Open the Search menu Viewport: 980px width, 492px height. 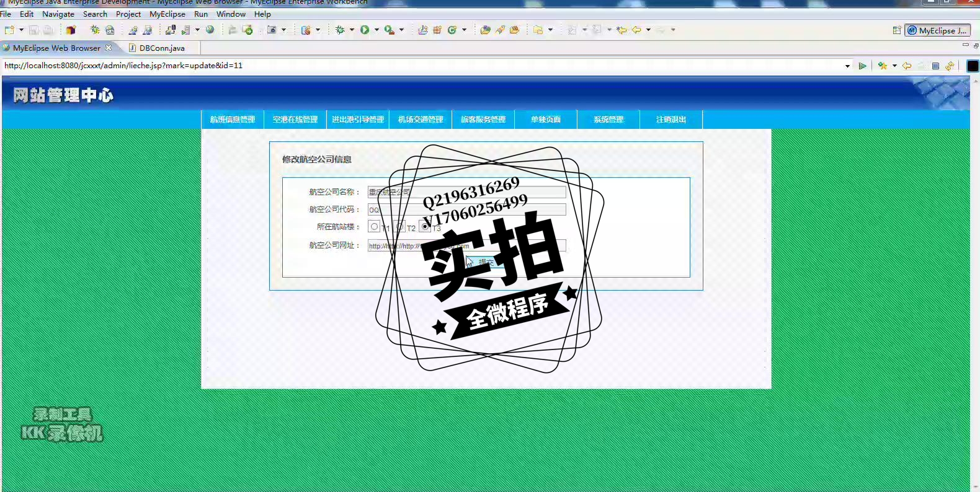[x=95, y=14]
